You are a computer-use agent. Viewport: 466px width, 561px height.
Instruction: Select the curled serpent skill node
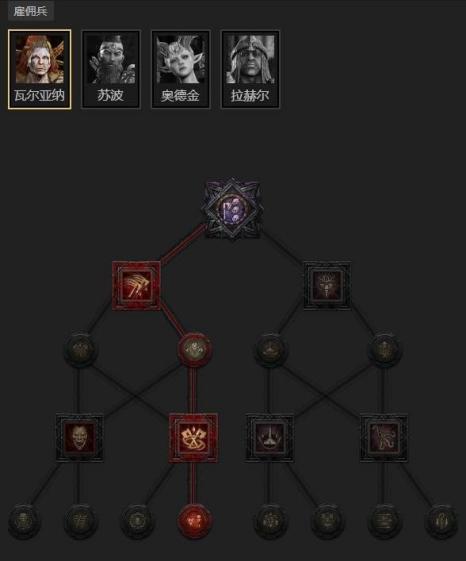pos(383,438)
